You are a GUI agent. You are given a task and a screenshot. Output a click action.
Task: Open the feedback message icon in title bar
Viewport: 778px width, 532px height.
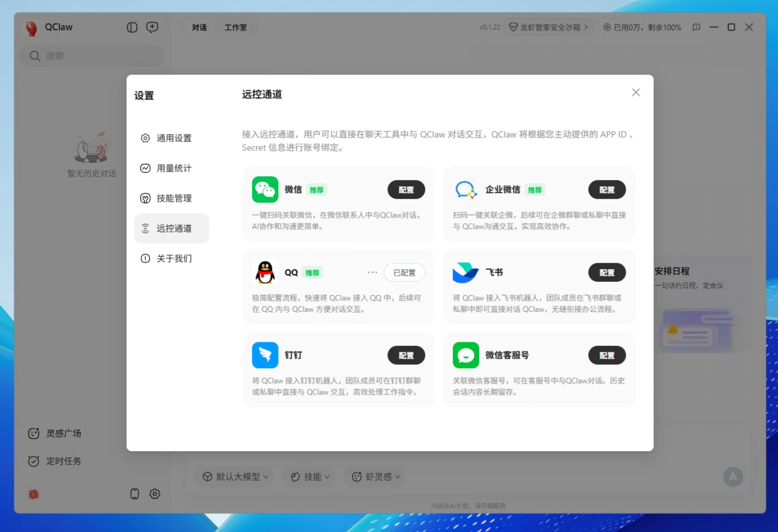point(697,27)
